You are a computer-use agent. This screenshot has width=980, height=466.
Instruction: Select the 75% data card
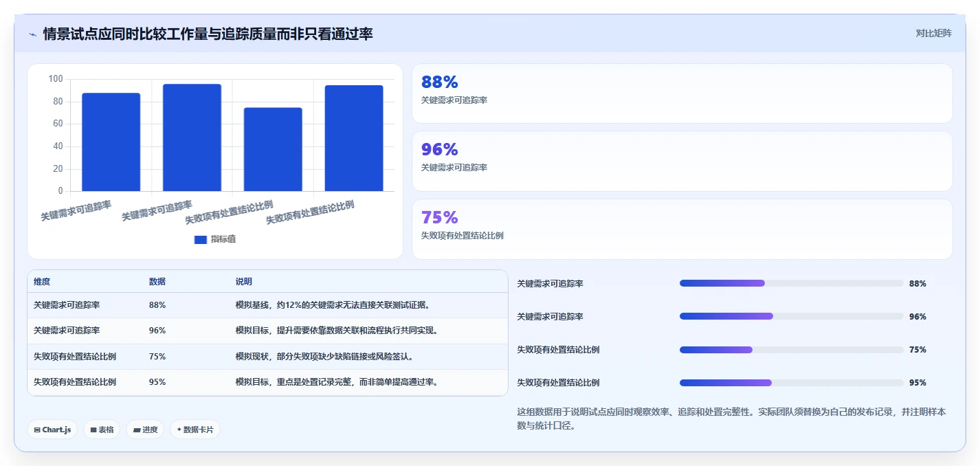click(x=682, y=229)
